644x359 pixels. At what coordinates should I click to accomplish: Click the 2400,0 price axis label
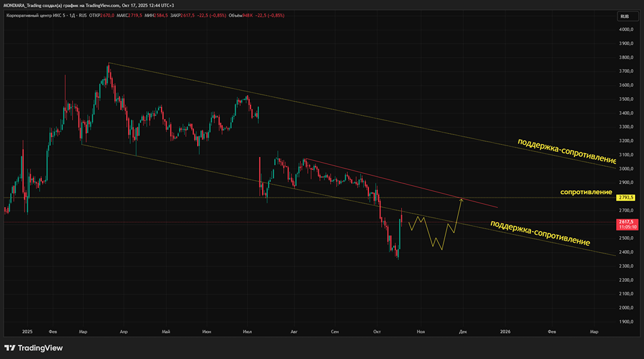[x=626, y=252]
